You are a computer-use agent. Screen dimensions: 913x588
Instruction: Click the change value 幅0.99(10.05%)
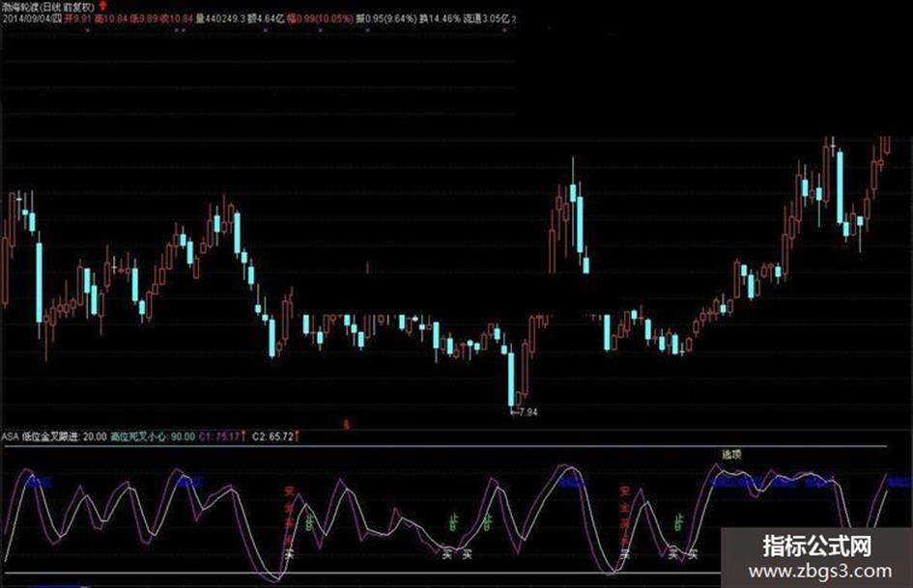[x=319, y=18]
